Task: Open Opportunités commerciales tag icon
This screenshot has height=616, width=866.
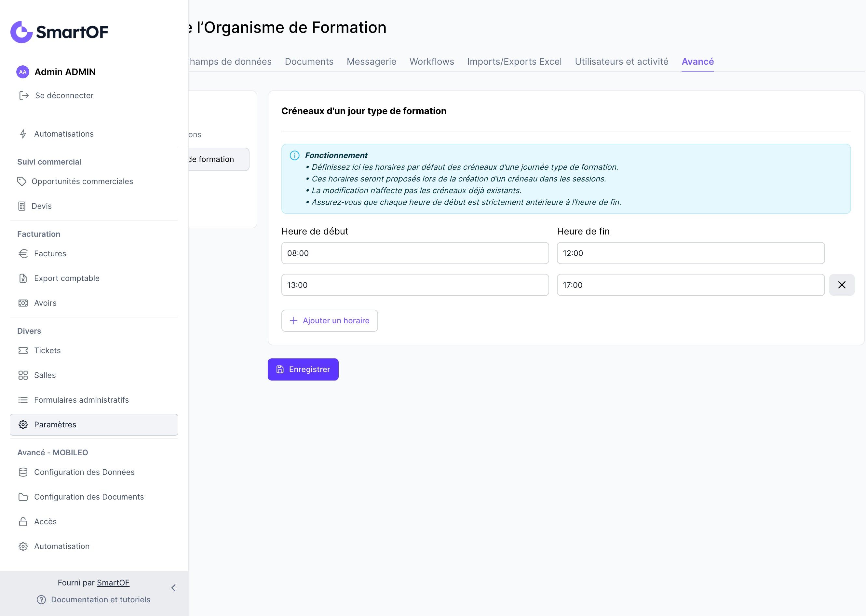Action: pyautogui.click(x=21, y=181)
